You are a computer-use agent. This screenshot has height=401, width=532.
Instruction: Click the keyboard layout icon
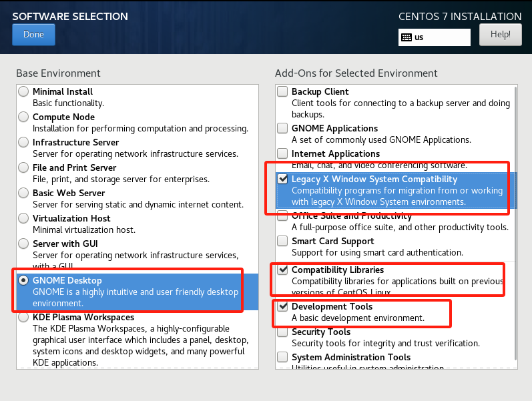click(406, 37)
